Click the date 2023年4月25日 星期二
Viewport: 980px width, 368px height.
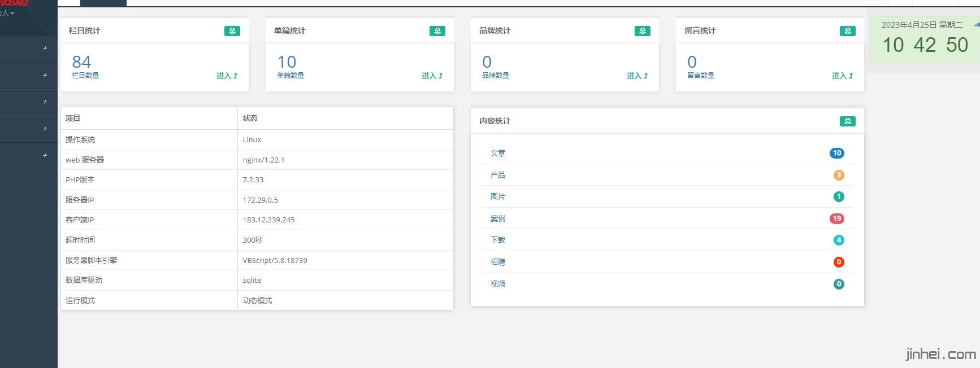click(922, 25)
